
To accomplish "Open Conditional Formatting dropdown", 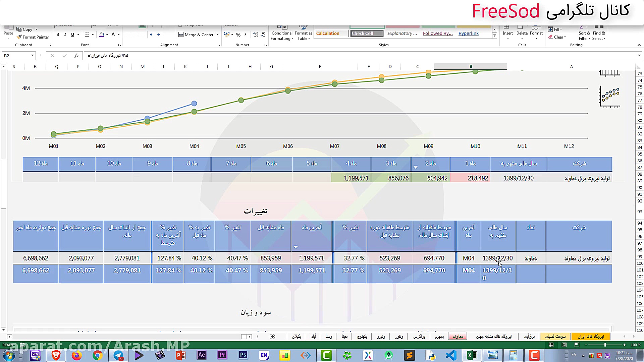I will click(282, 36).
